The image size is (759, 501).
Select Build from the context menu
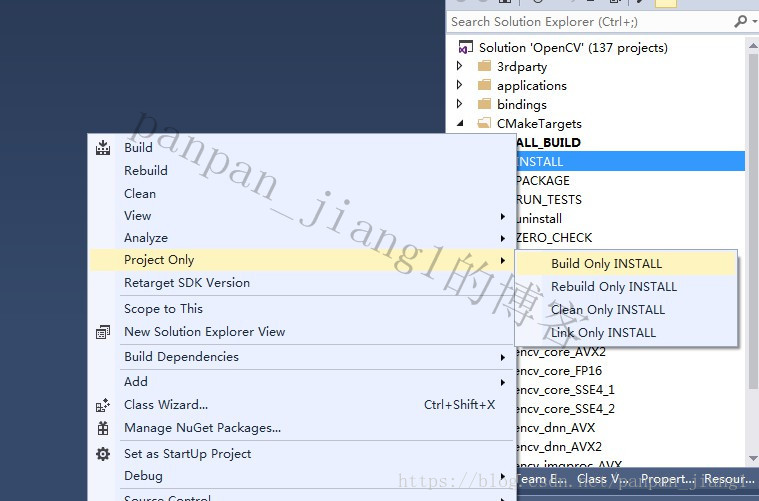pyautogui.click(x=138, y=148)
